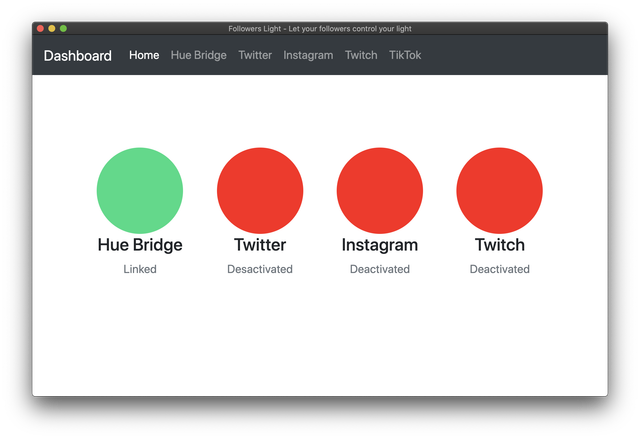Image resolution: width=640 pixels, height=439 pixels.
Task: Open the Twitter nav link
Action: click(x=255, y=55)
